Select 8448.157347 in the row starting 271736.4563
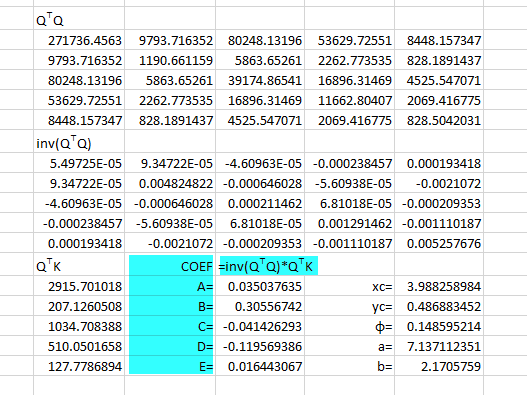Screen dimensions: 527x395 [439, 40]
